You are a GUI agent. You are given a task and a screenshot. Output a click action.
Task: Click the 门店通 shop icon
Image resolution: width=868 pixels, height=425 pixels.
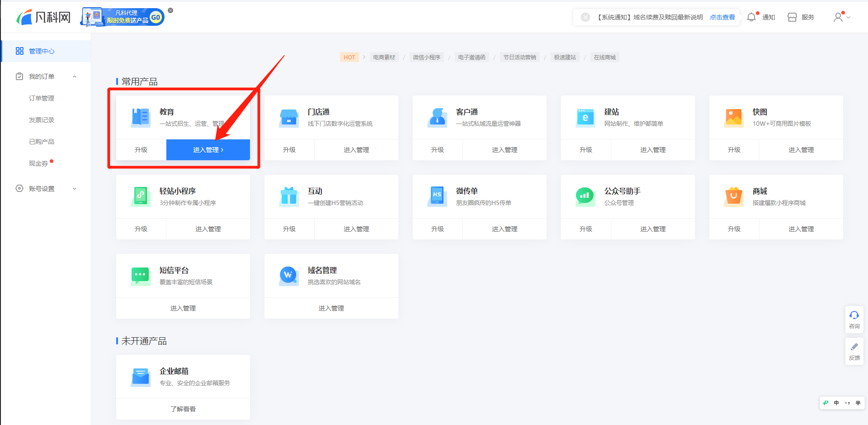(x=289, y=117)
